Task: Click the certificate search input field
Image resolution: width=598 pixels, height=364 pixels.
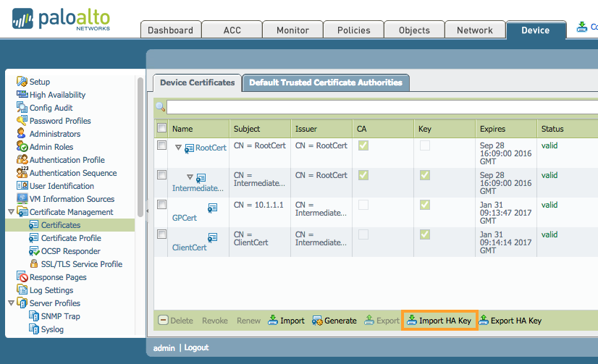Action: [x=382, y=107]
